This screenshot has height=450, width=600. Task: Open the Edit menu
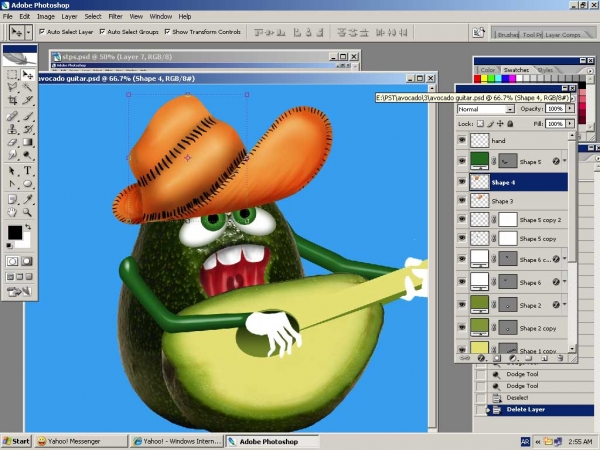(x=24, y=16)
